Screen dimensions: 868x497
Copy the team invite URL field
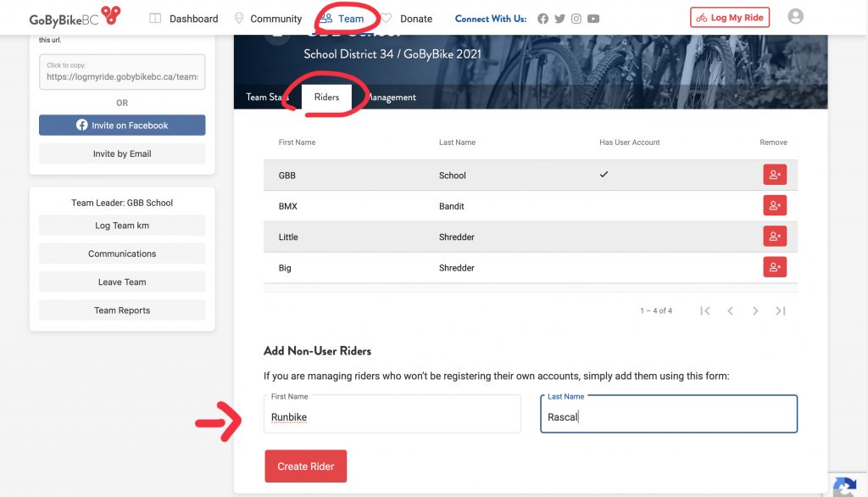[122, 72]
